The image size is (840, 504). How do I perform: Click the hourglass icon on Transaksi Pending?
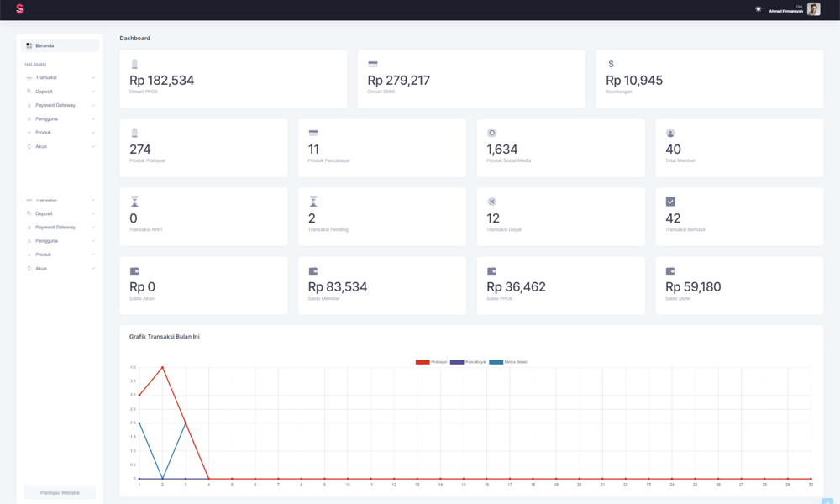313,202
